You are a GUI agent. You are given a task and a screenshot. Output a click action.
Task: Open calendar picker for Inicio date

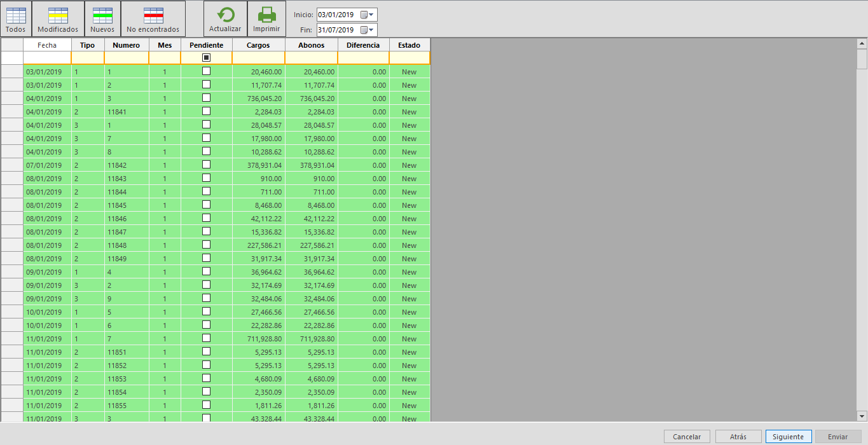(x=368, y=15)
